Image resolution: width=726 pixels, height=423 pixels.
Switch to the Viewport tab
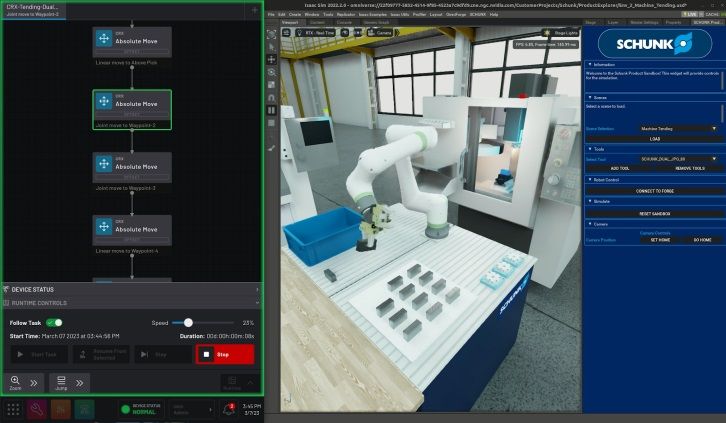coord(290,22)
